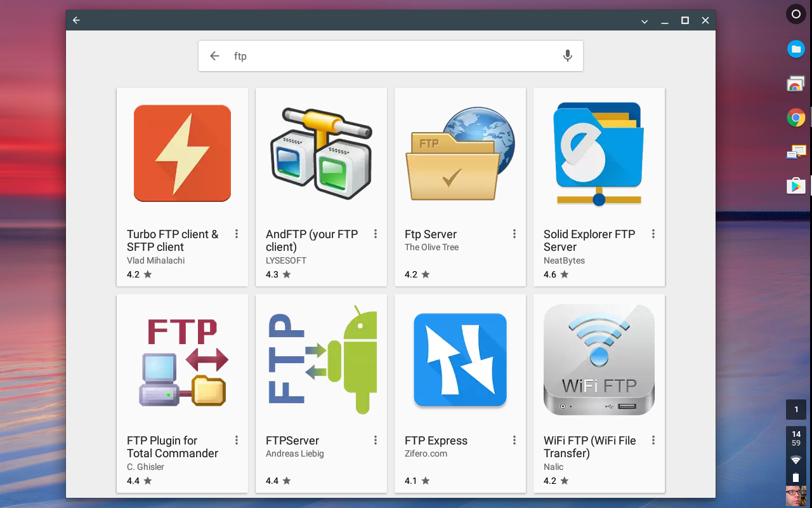
Task: Open the WiFi FTP app icon
Action: tap(599, 359)
